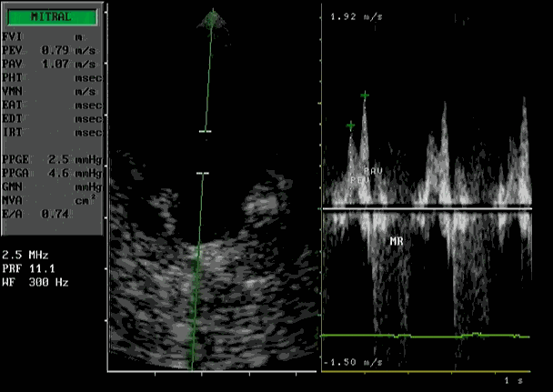Select the E/A 0.74 ratio row

(x=52, y=212)
